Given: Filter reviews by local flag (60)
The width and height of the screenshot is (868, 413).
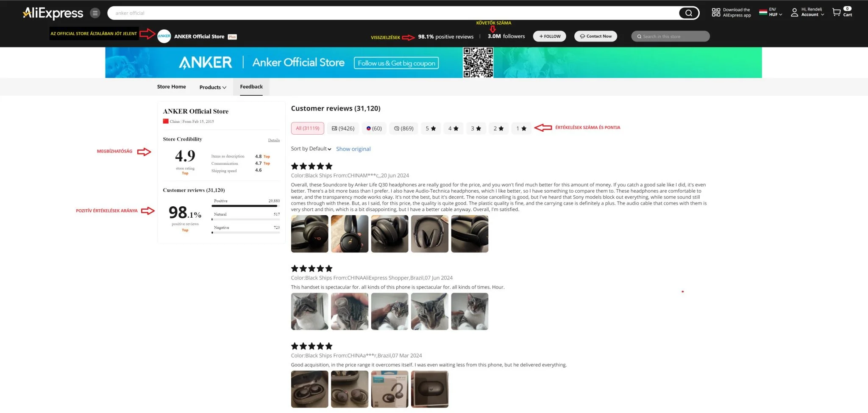Looking at the screenshot, I should point(374,128).
